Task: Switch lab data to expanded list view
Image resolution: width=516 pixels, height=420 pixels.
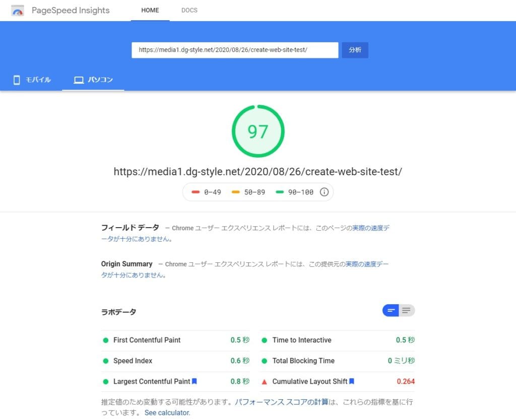Action: point(407,310)
